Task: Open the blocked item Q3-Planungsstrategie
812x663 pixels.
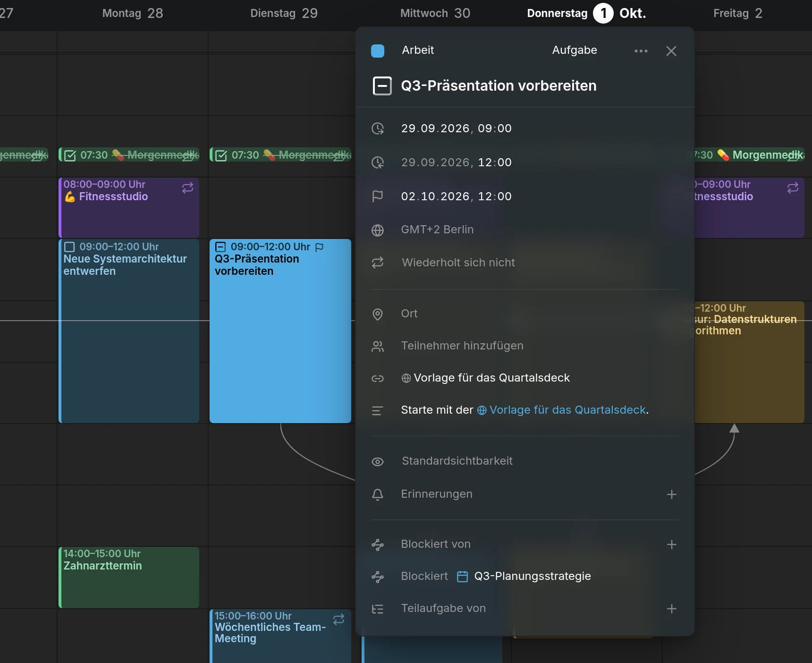Action: [x=524, y=576]
